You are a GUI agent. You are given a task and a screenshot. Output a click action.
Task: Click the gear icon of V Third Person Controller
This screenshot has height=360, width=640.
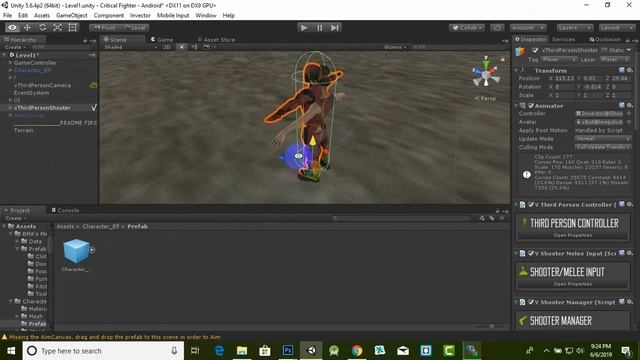pyautogui.click(x=630, y=204)
